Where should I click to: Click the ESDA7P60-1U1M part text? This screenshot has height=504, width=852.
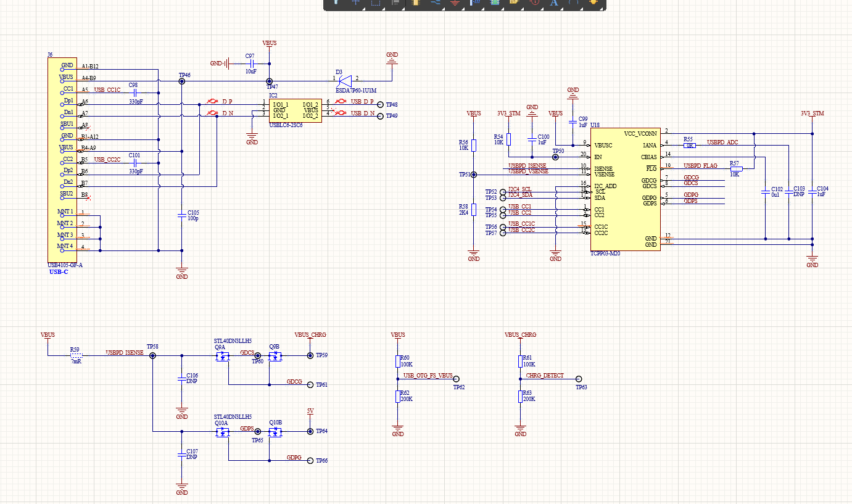coord(356,90)
